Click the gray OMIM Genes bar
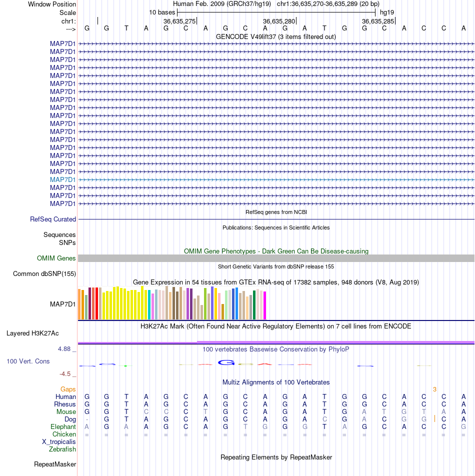 click(276, 258)
